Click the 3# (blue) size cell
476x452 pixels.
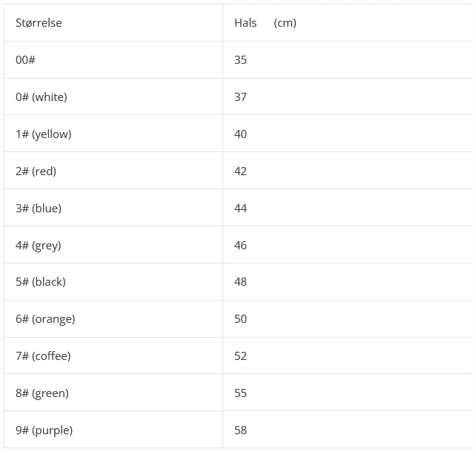click(x=39, y=209)
